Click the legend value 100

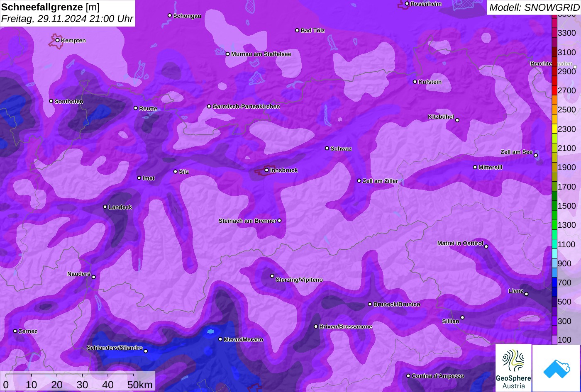[x=564, y=340]
